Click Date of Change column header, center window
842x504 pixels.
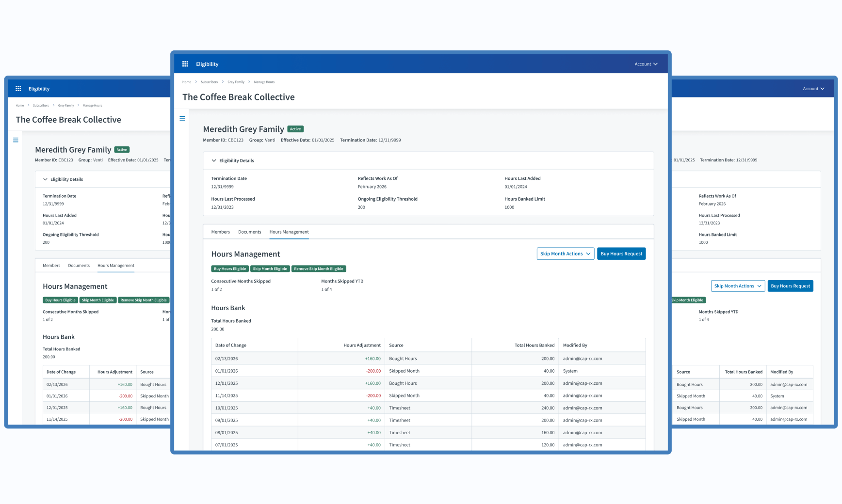click(231, 346)
